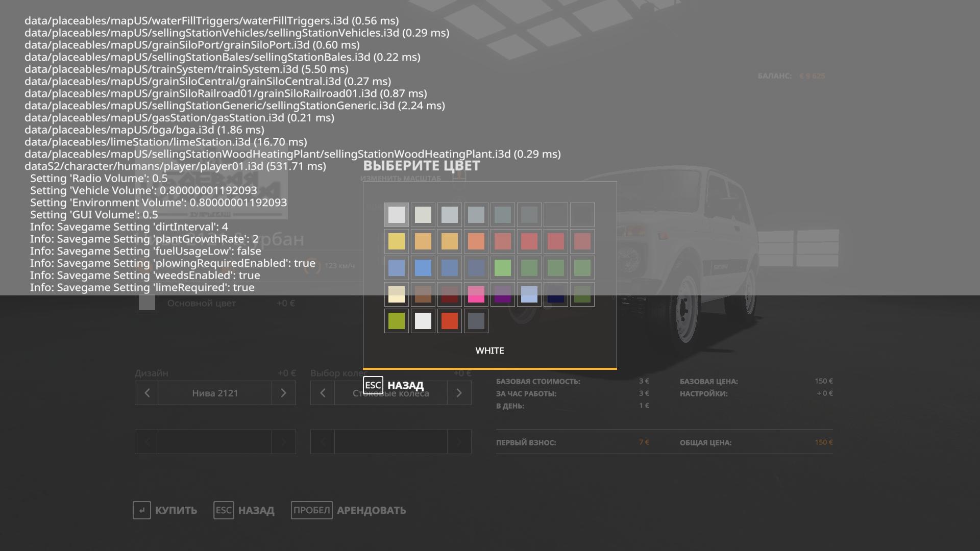The height and width of the screenshot is (551, 980).
Task: Select the orange swatch in the second row
Action: [x=476, y=241]
